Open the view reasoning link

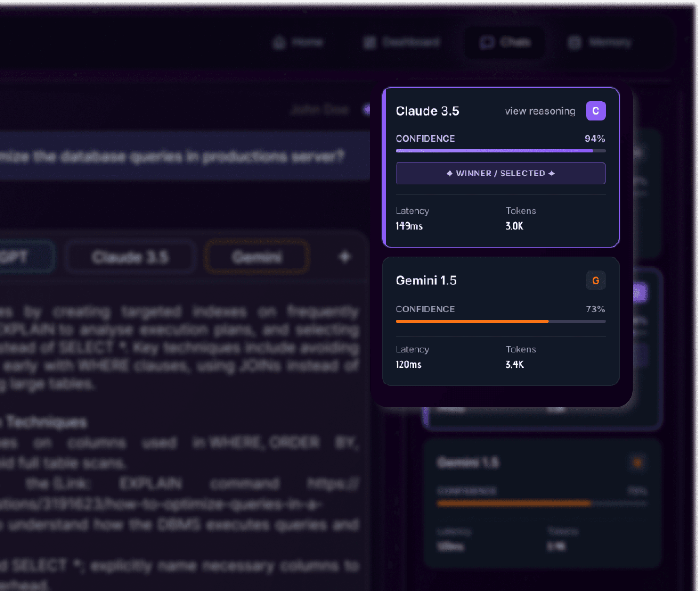pos(540,111)
